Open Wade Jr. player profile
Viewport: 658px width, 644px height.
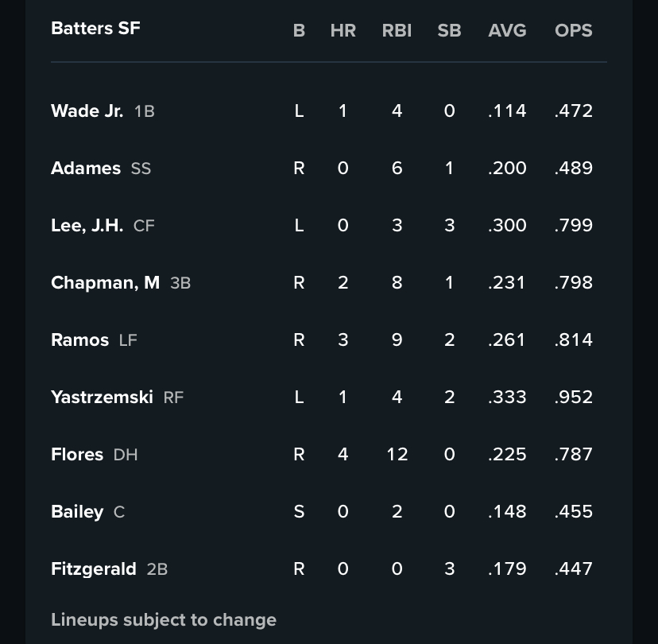point(87,111)
